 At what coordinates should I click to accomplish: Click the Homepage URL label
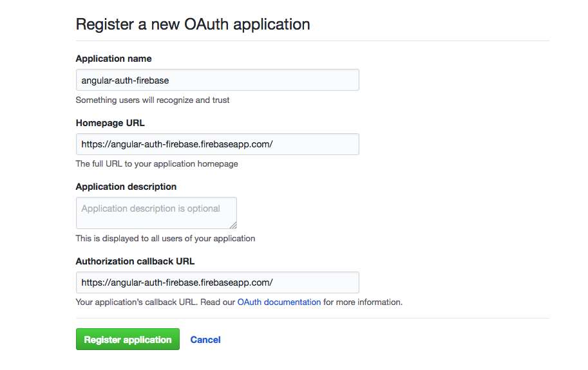[110, 123]
